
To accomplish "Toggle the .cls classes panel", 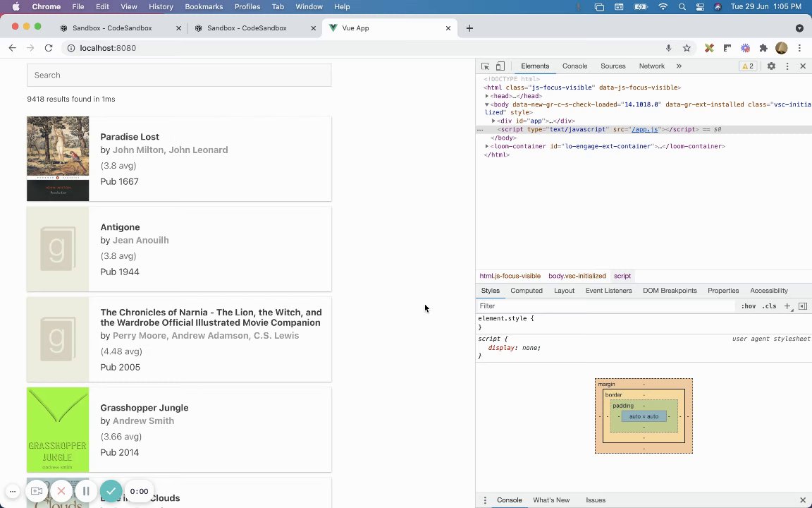I will (769, 306).
